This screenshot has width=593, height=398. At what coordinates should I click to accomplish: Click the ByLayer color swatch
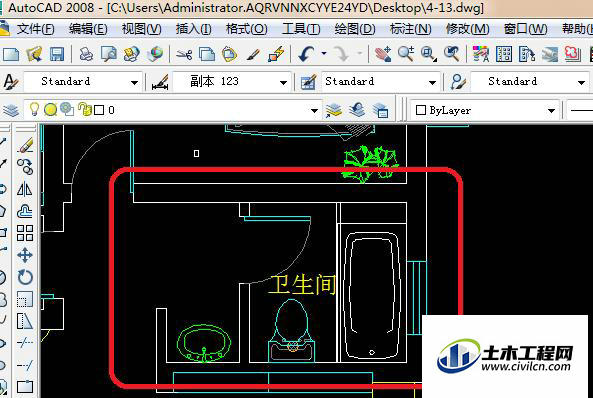[421, 110]
